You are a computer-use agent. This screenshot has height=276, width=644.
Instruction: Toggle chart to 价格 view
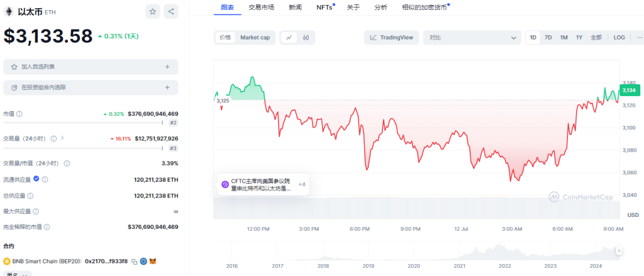[x=225, y=38]
